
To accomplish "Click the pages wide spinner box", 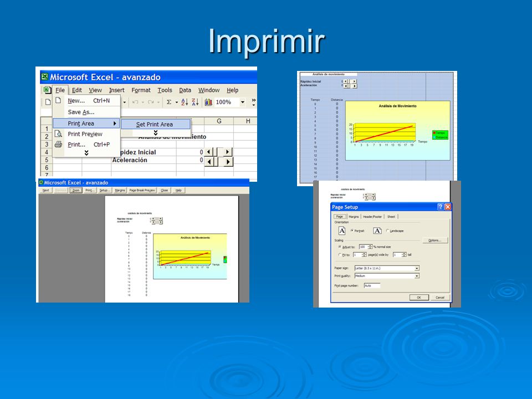I will point(360,254).
